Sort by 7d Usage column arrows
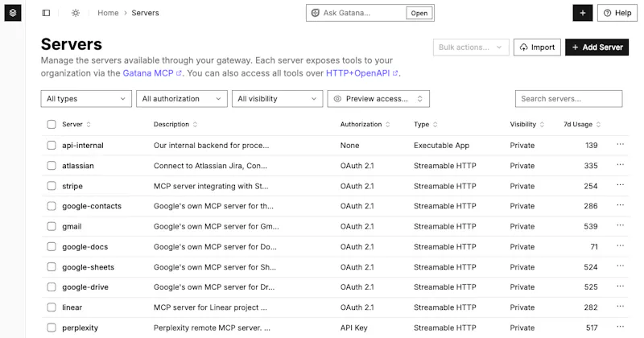 (598, 125)
